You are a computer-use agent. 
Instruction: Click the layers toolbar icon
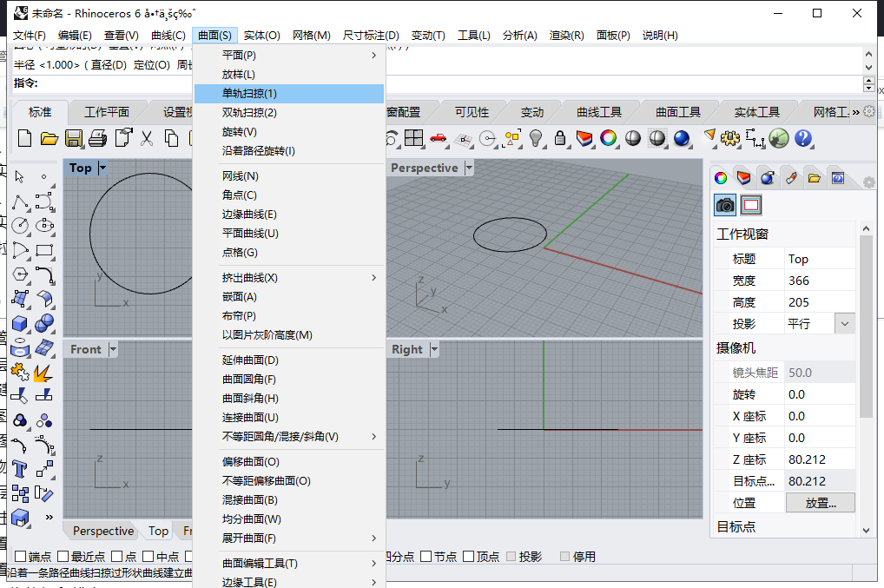(584, 138)
